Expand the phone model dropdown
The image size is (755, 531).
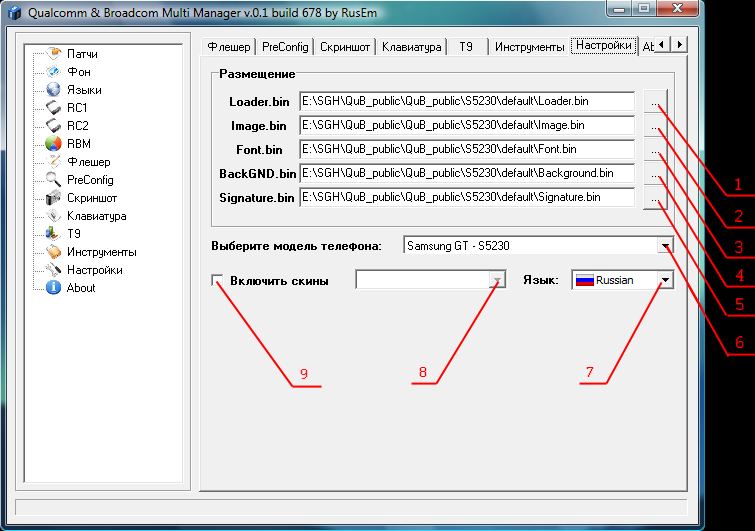pos(665,246)
